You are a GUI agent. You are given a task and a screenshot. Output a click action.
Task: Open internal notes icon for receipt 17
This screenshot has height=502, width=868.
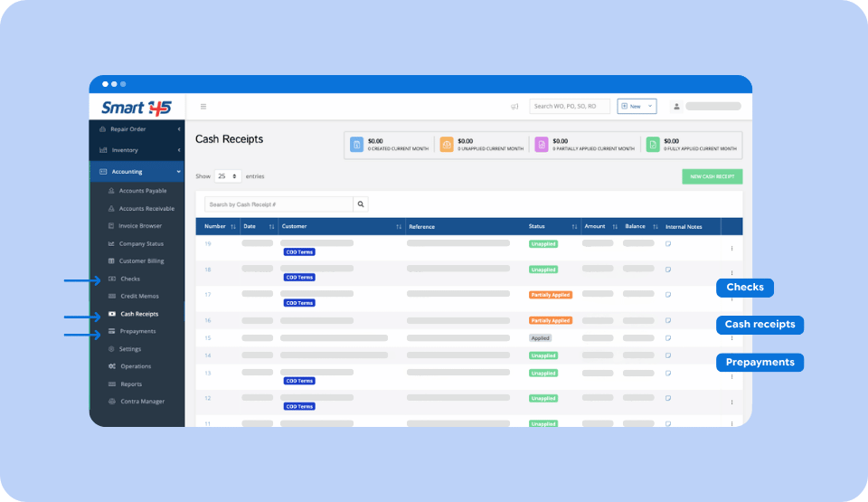click(x=668, y=295)
